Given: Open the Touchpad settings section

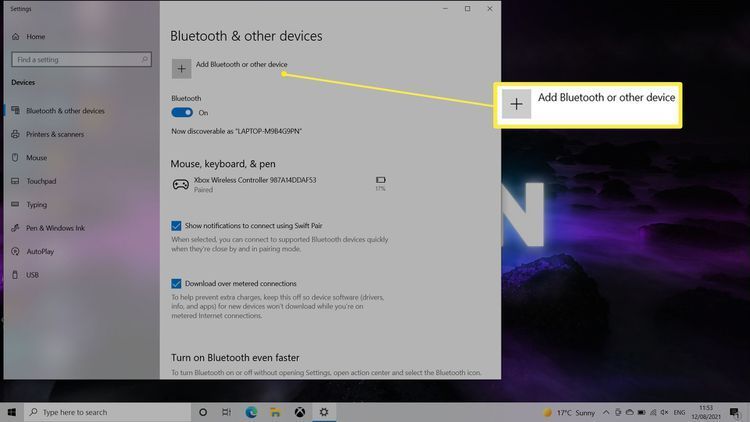Looking at the screenshot, I should [x=41, y=181].
